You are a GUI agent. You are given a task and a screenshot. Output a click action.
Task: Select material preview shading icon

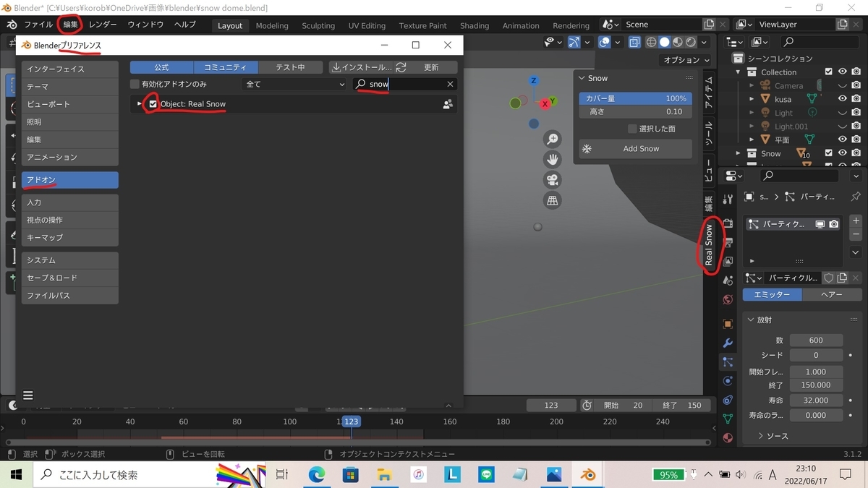(678, 43)
